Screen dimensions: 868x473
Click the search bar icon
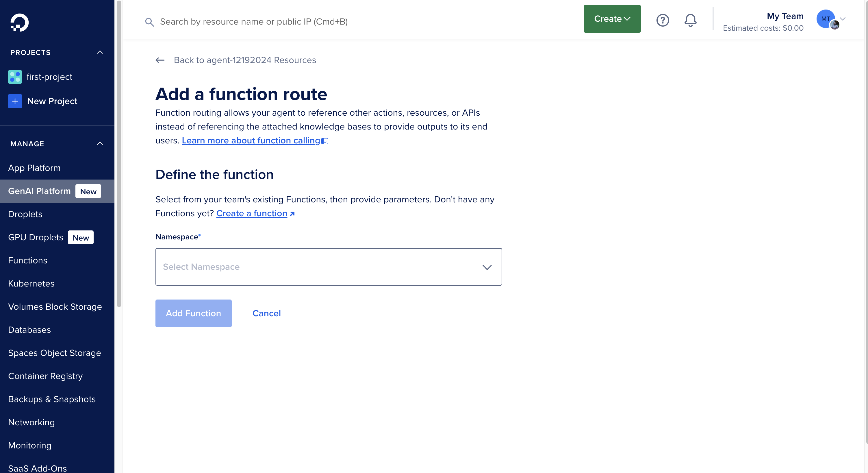click(x=151, y=21)
